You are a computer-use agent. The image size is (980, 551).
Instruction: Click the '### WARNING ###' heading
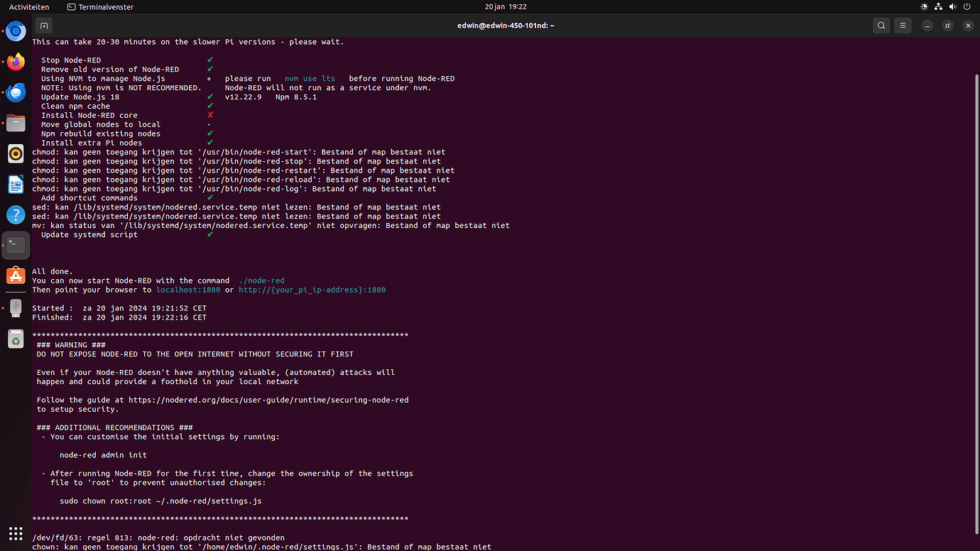[x=71, y=345]
